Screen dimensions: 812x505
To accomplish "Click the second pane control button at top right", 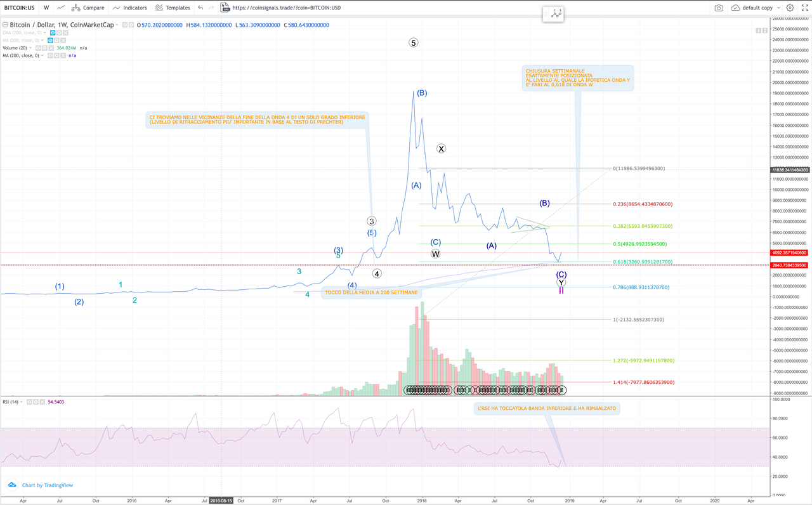I will pos(766,30).
